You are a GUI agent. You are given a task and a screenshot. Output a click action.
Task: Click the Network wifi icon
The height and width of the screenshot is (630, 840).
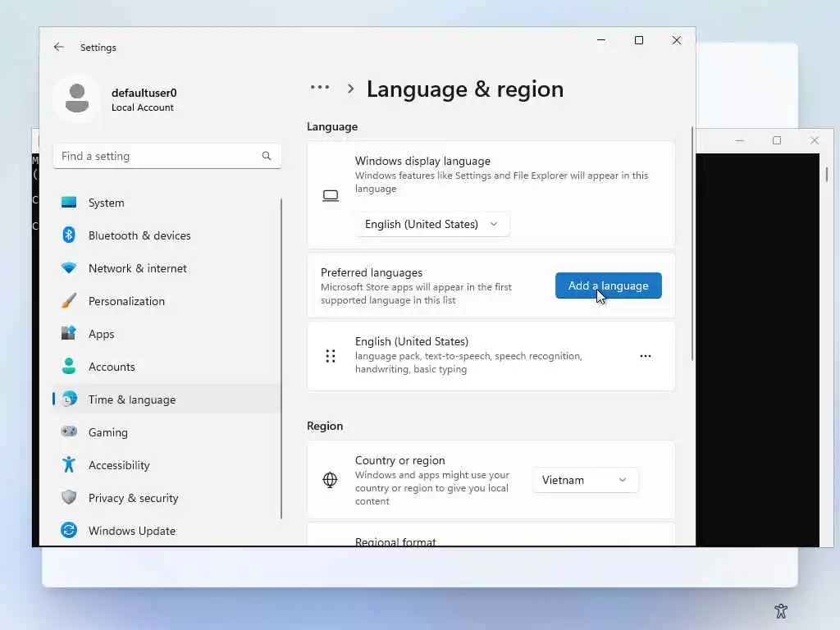coord(69,268)
